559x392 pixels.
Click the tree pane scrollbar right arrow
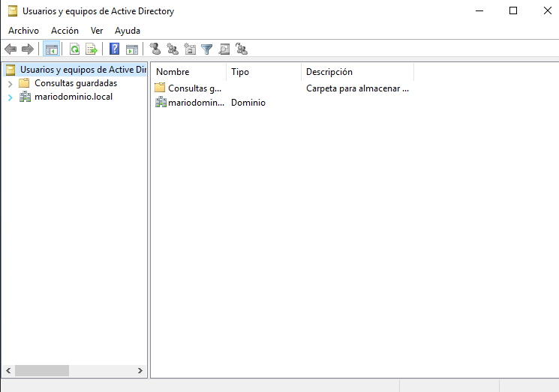click(x=140, y=370)
